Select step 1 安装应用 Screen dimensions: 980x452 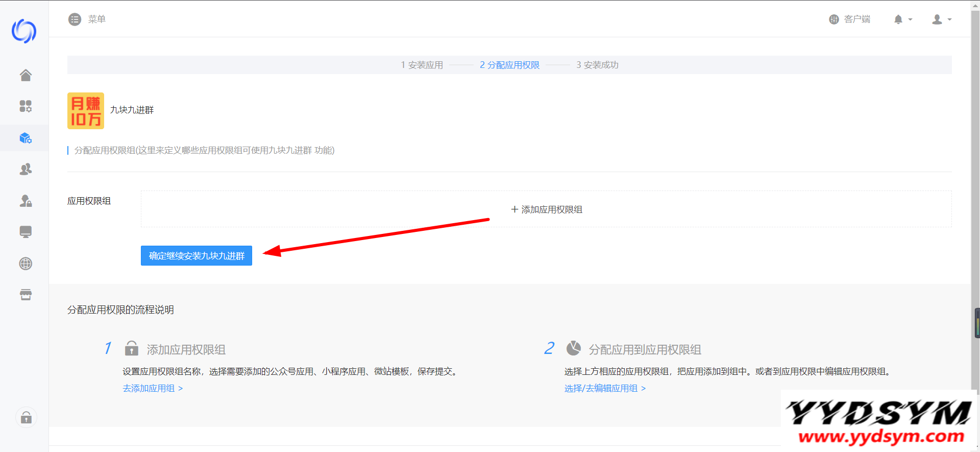pyautogui.click(x=422, y=65)
